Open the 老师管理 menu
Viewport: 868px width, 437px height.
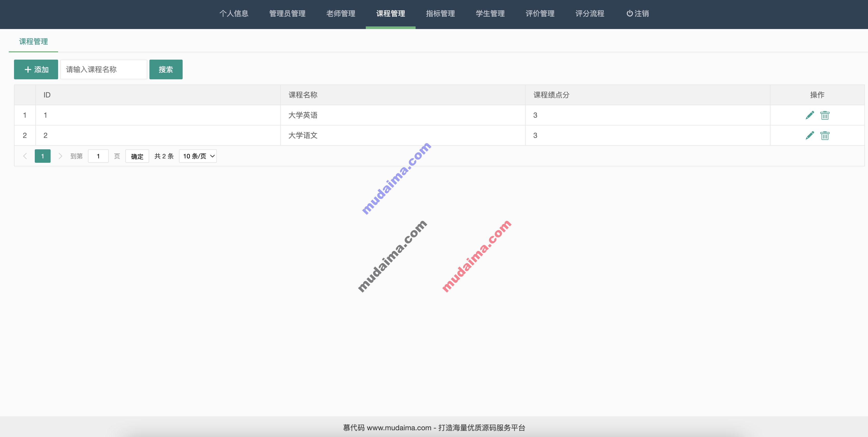point(341,13)
